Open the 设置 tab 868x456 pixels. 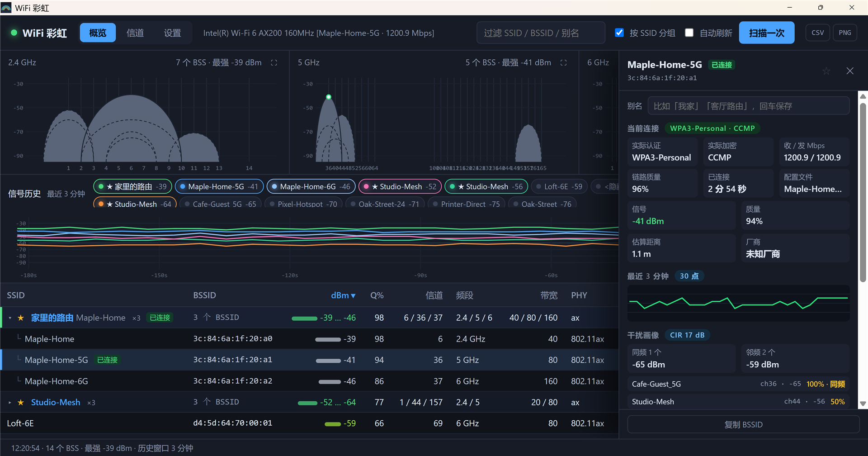click(172, 33)
